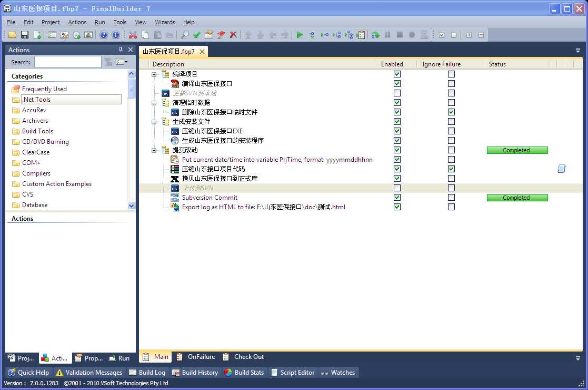Click the uncheck-all empty box toolbar icon
The image size is (588, 390).
(x=454, y=35)
